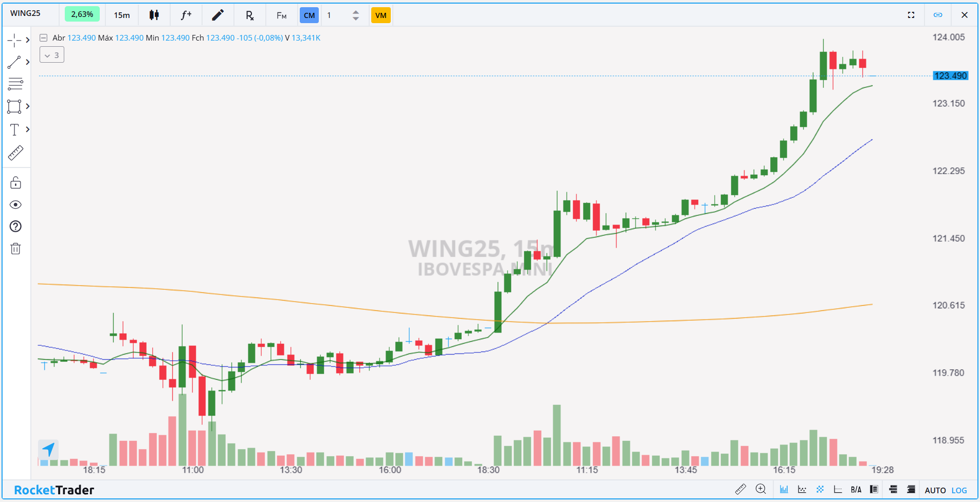Click the 11:15 time axis label
The height and width of the screenshot is (502, 980).
pyautogui.click(x=587, y=470)
